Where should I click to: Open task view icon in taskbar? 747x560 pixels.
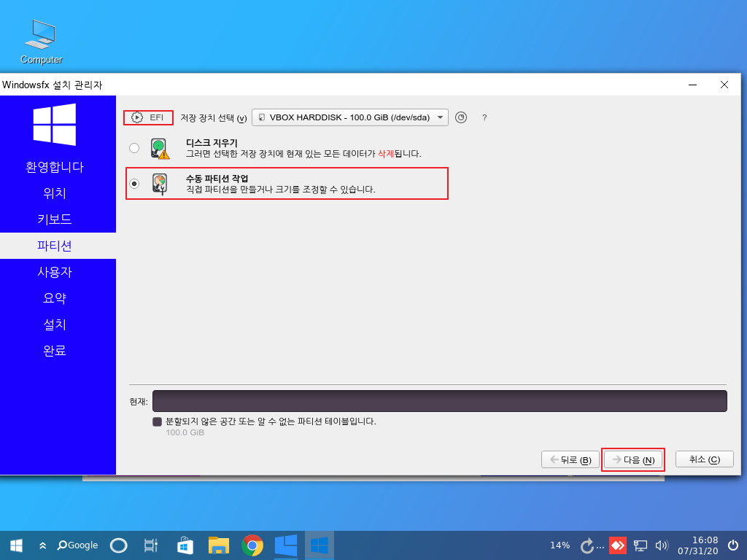[x=150, y=545]
